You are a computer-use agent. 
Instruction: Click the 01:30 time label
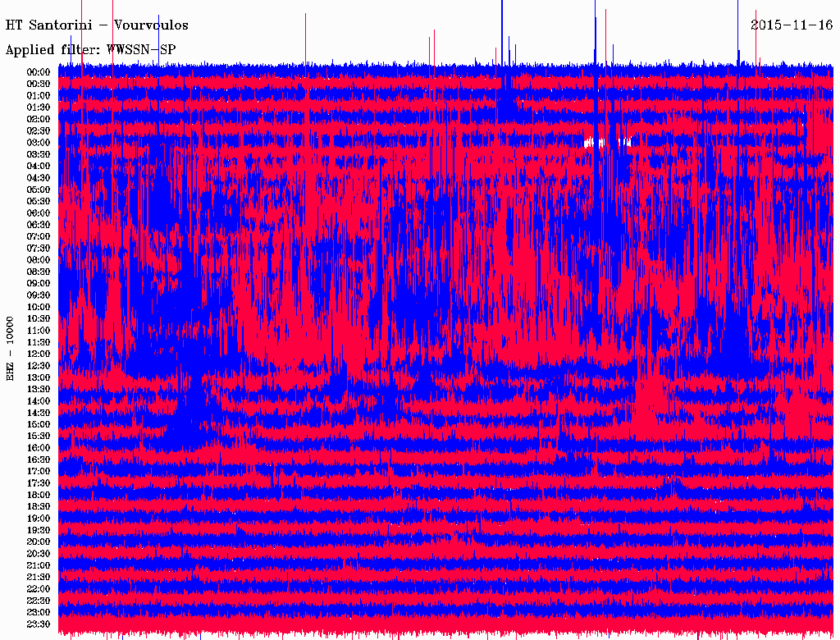[39, 107]
